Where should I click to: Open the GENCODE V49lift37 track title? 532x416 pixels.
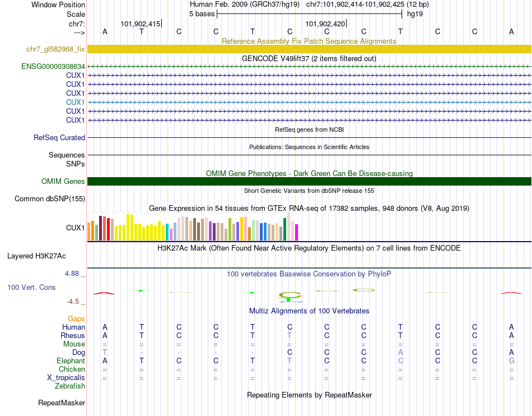309,58
